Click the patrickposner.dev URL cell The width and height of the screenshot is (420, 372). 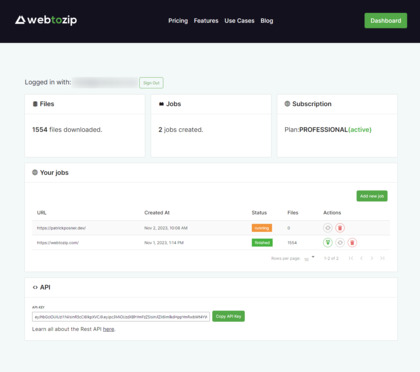(x=61, y=228)
